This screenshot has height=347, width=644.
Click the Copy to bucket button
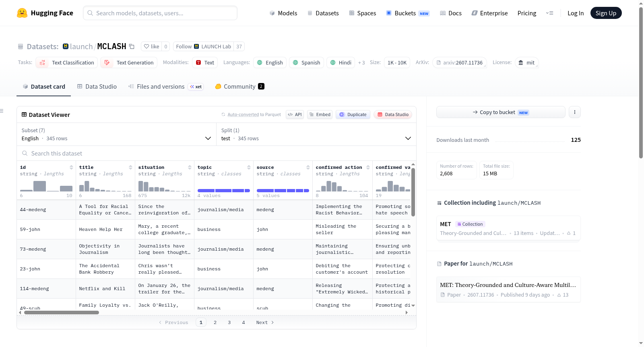501,112
